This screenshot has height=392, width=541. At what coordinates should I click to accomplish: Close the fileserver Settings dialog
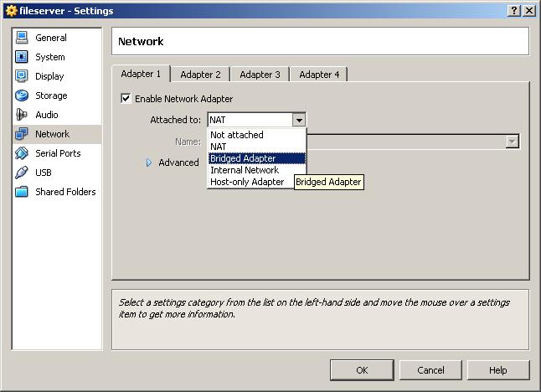(x=529, y=11)
